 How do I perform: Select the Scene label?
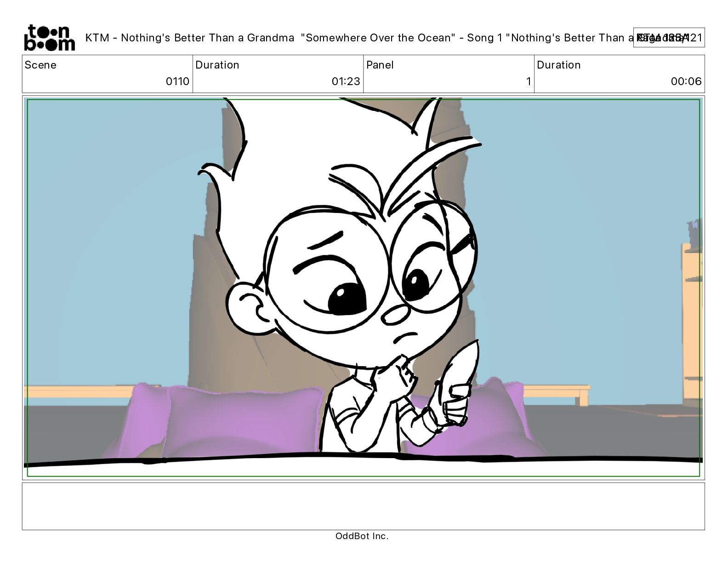tap(40, 65)
